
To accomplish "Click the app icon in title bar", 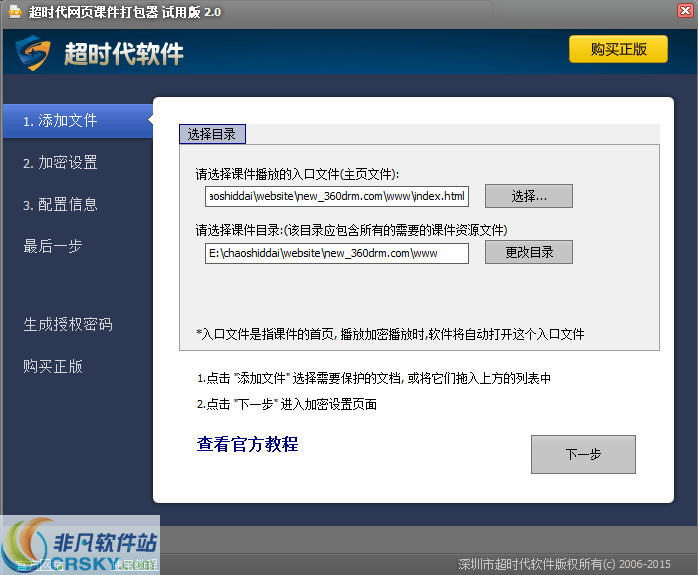I will coord(15,12).
